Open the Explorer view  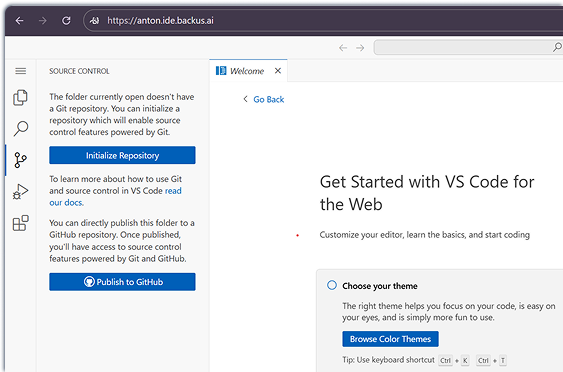point(21,98)
